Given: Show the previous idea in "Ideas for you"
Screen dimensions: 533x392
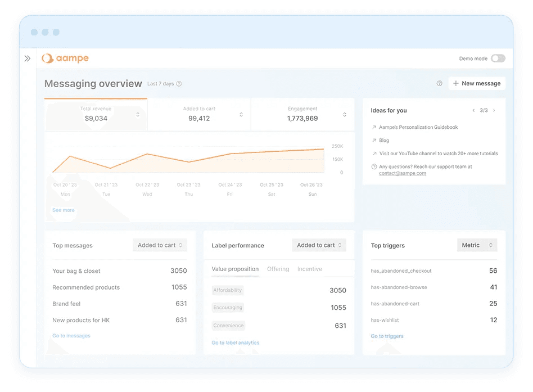Looking at the screenshot, I should [x=473, y=110].
